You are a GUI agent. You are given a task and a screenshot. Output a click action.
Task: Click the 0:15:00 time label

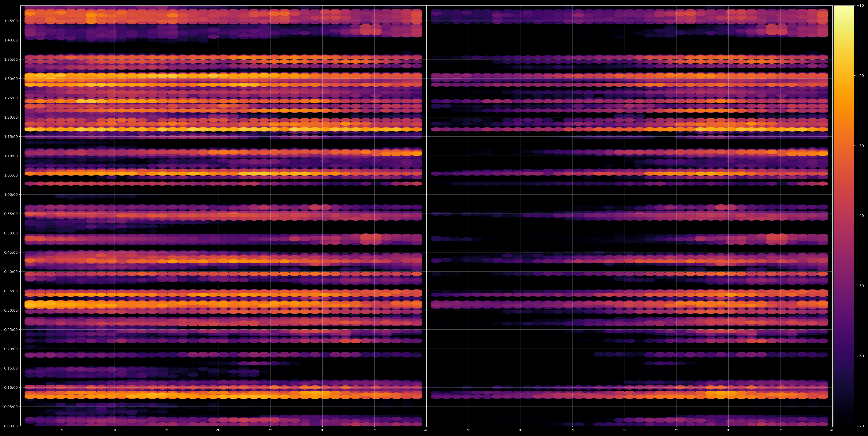click(11, 368)
